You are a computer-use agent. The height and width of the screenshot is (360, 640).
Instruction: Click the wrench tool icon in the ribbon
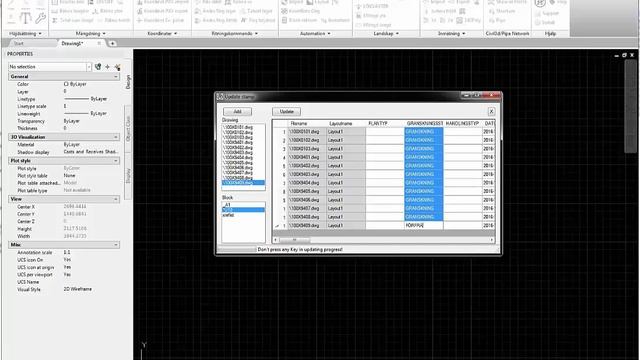pyautogui.click(x=40, y=18)
